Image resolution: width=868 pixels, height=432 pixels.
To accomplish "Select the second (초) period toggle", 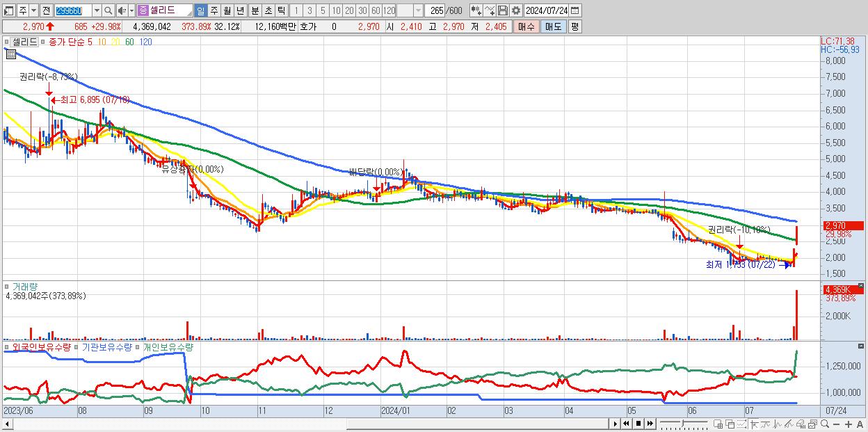I will pos(268,10).
